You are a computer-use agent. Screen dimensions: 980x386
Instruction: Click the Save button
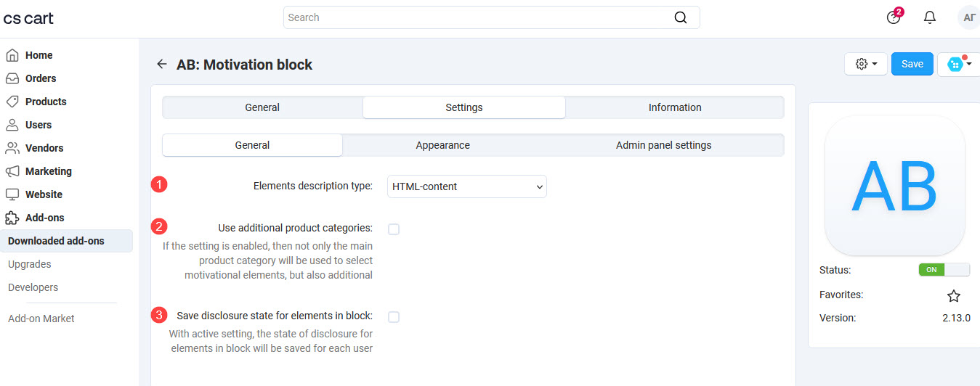point(912,64)
